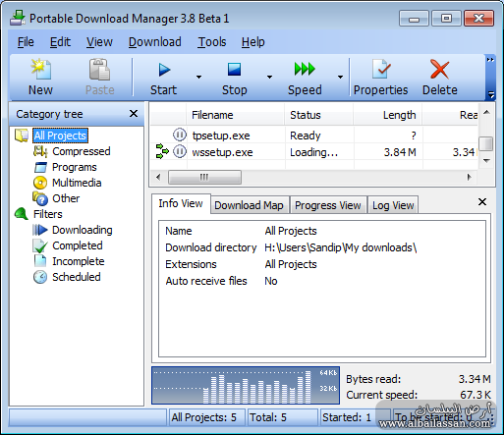Switch to the Info View tab
This screenshot has width=504, height=435.
[181, 203]
